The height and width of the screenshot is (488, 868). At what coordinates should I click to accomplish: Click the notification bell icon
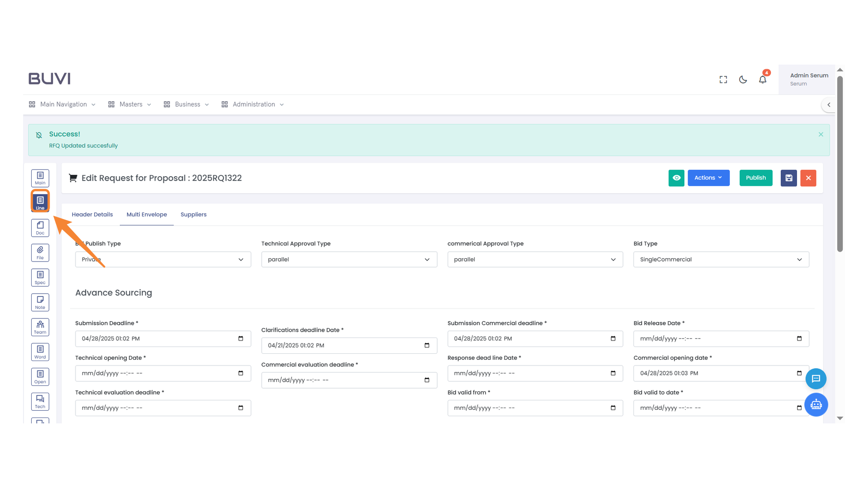[x=763, y=80]
